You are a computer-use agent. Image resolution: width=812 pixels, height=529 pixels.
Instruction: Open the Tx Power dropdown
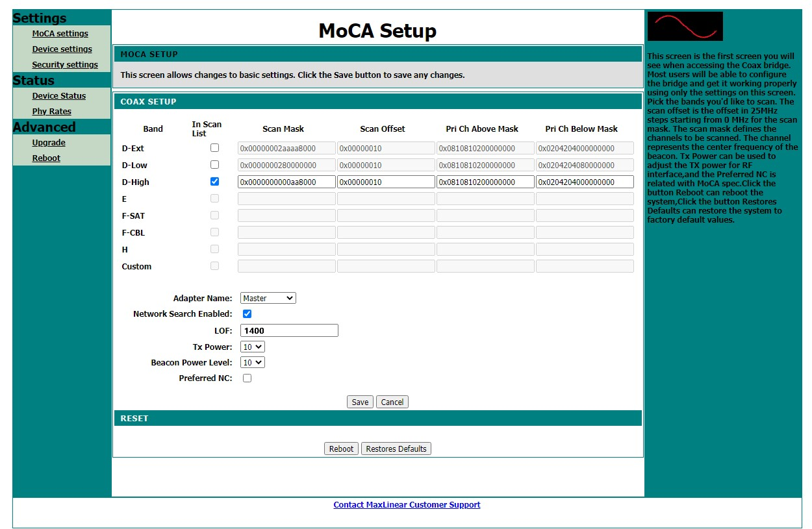click(x=252, y=346)
